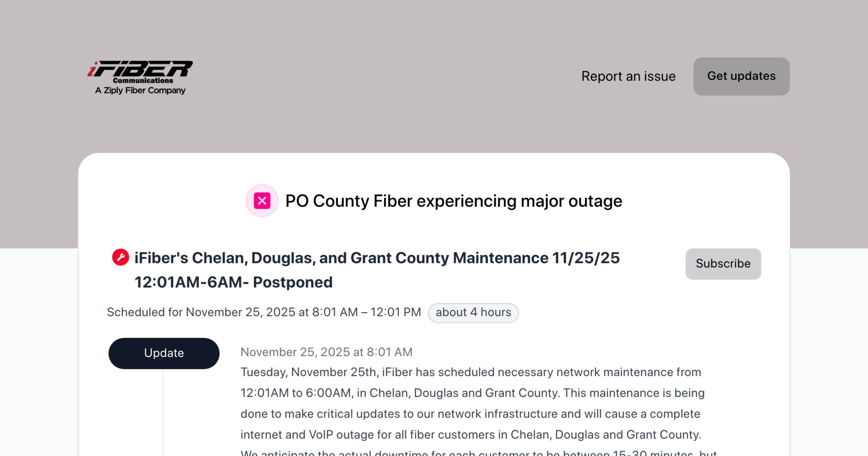
Task: Select the dark "Update" status pill
Action: [x=164, y=353]
